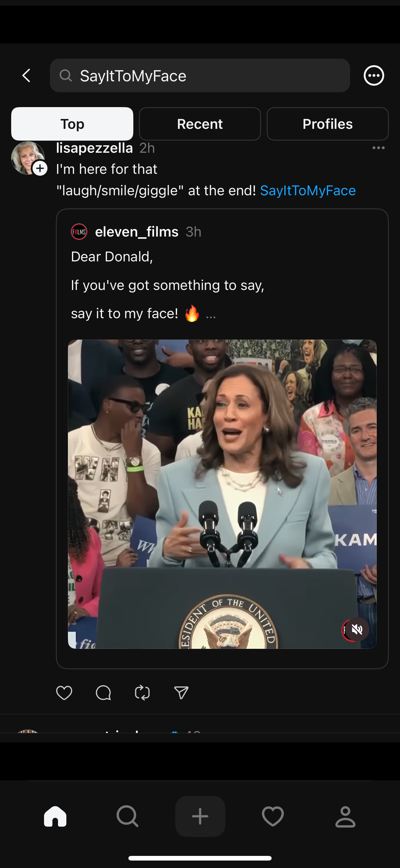Open the eleven_films profile name

(x=137, y=232)
